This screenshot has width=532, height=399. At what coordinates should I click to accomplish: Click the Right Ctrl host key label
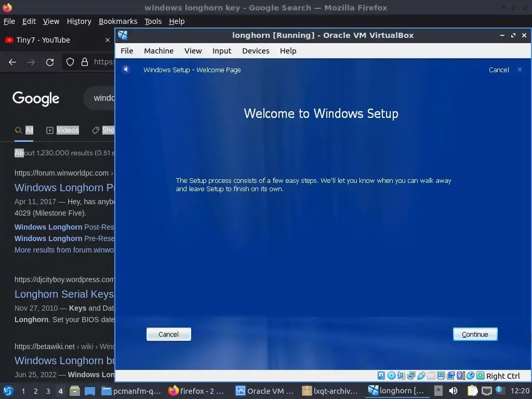(x=503, y=376)
